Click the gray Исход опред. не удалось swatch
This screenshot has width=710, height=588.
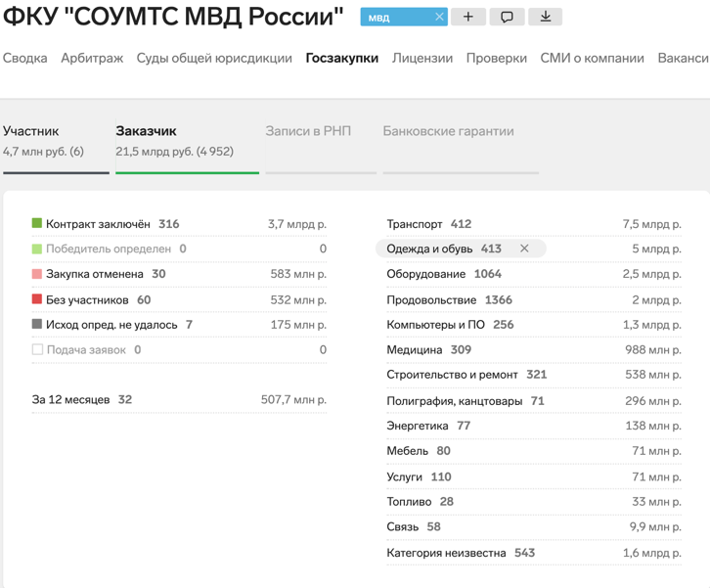[37, 325]
